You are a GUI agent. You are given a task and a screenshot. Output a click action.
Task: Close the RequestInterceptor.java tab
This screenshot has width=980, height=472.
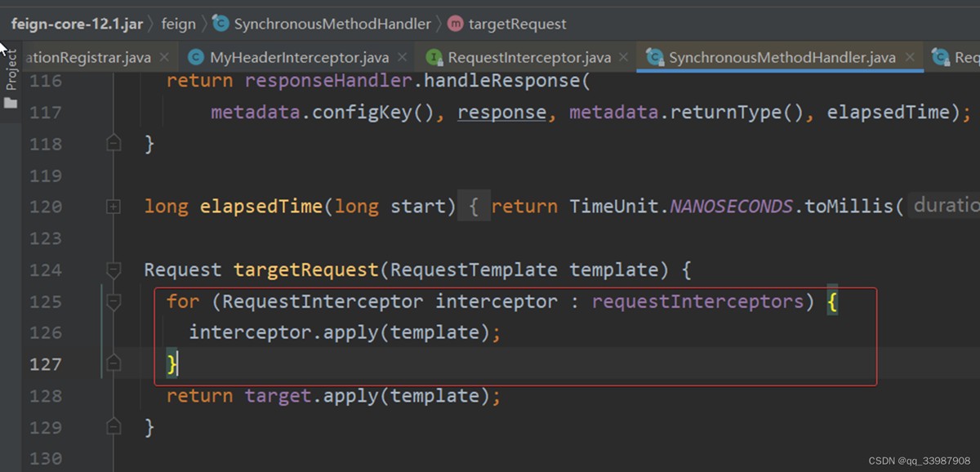point(624,57)
